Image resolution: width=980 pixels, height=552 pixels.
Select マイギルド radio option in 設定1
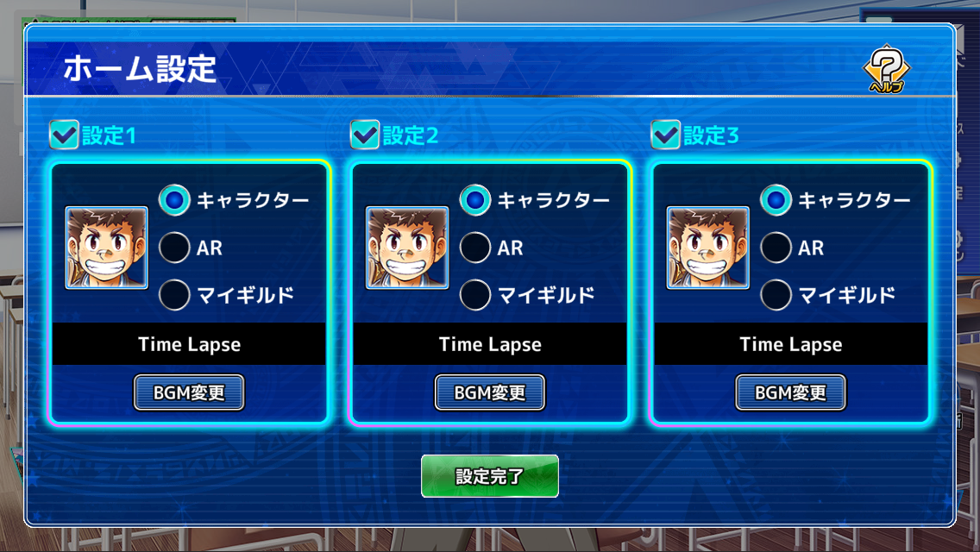tap(174, 295)
